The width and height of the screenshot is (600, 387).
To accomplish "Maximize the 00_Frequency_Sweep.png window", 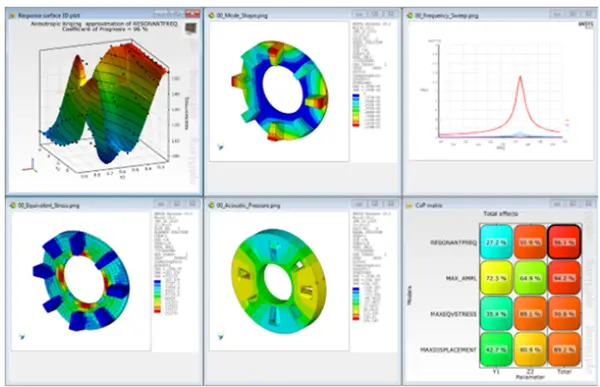I will click(574, 14).
